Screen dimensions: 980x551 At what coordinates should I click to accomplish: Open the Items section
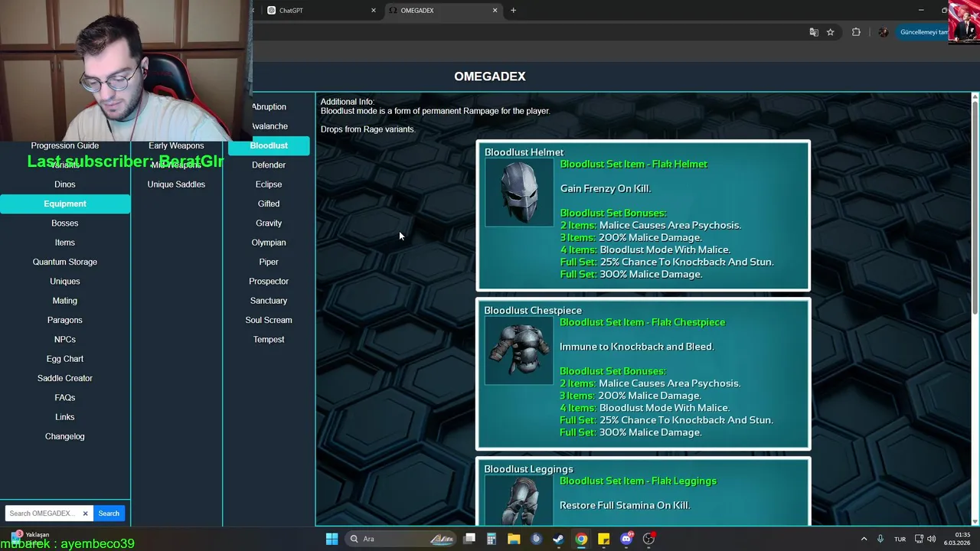click(x=65, y=243)
